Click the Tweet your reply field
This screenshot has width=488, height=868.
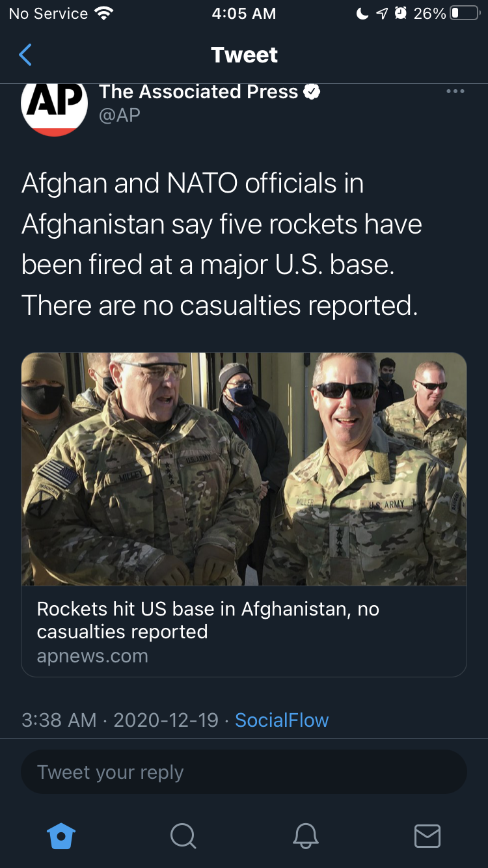click(x=244, y=772)
